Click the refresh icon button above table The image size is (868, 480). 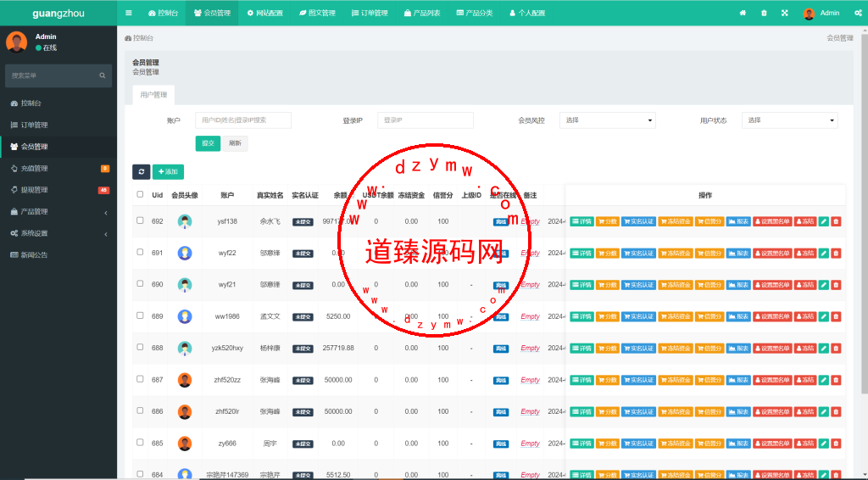pos(142,171)
